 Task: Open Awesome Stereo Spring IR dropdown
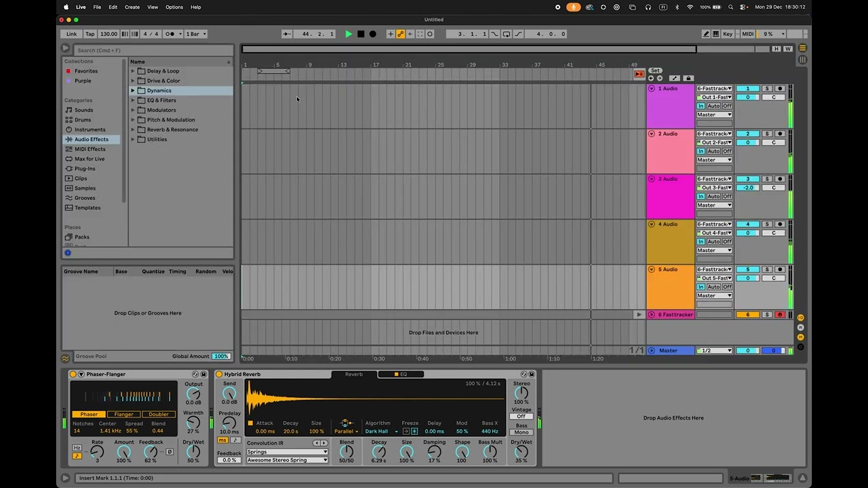pyautogui.click(x=288, y=460)
